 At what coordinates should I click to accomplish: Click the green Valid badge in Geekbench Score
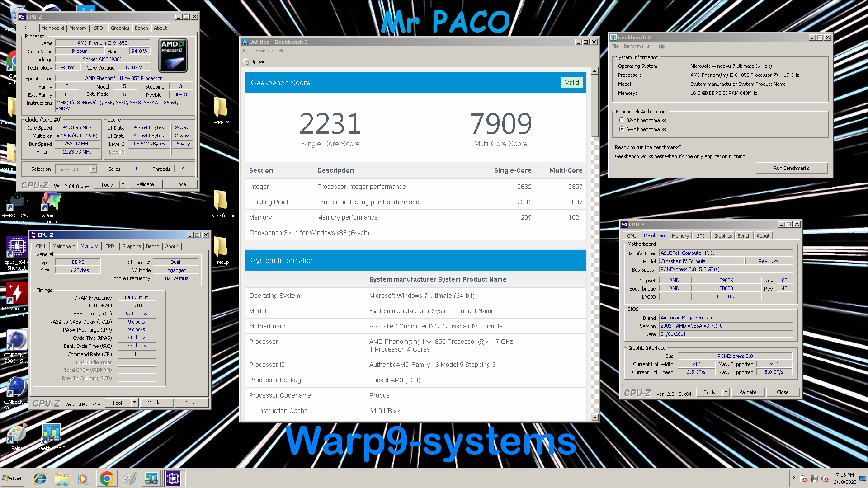pos(572,83)
